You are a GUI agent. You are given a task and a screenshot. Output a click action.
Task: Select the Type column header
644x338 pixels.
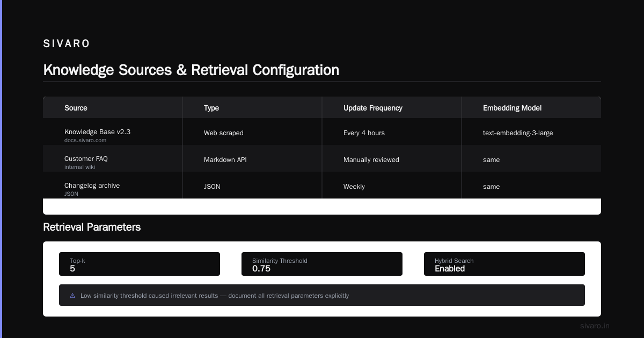click(x=211, y=108)
